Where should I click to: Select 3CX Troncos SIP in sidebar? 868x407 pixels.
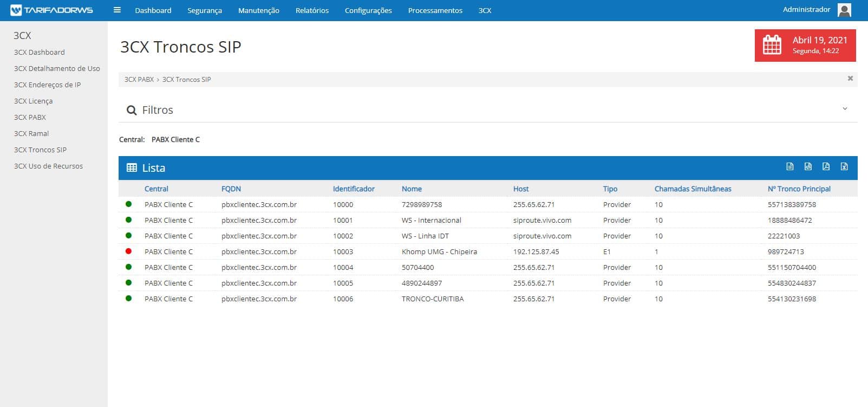[x=40, y=150]
